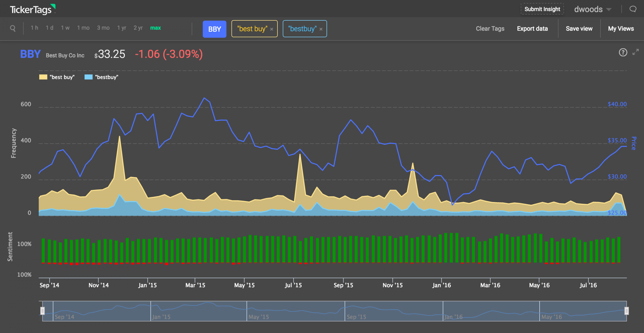This screenshot has width=644, height=333.
Task: Click the $35.00 price axis label
Action: click(x=617, y=140)
